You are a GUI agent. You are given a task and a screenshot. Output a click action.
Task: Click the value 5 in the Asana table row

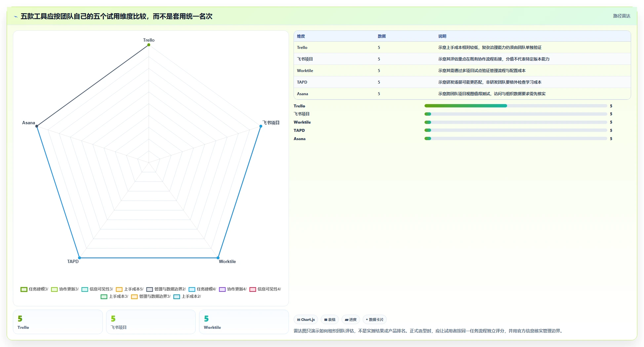tap(379, 94)
